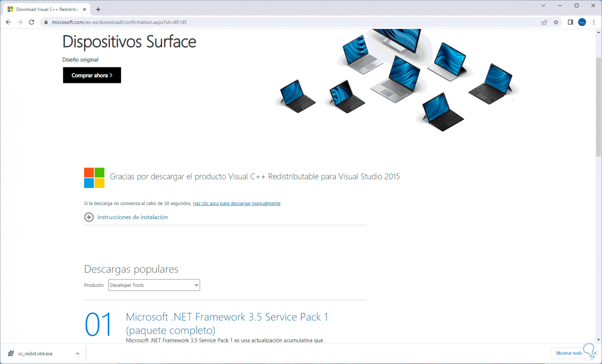
Task: Open the downloaded vc_redist.x64.exe file
Action: 35,353
